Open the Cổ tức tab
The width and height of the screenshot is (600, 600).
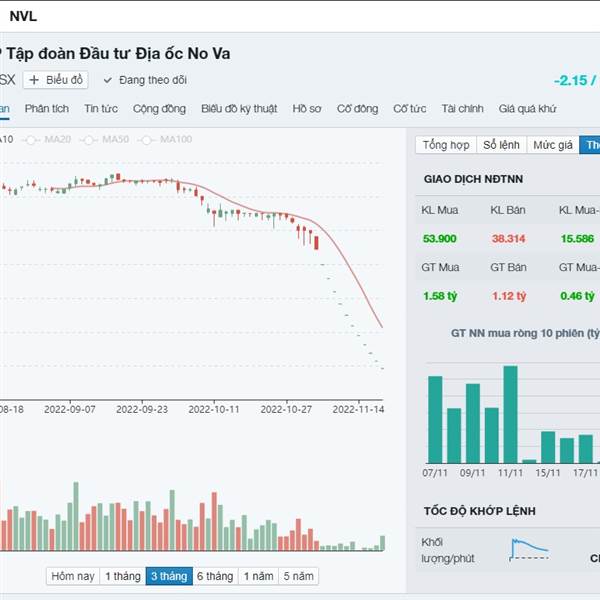[410, 109]
